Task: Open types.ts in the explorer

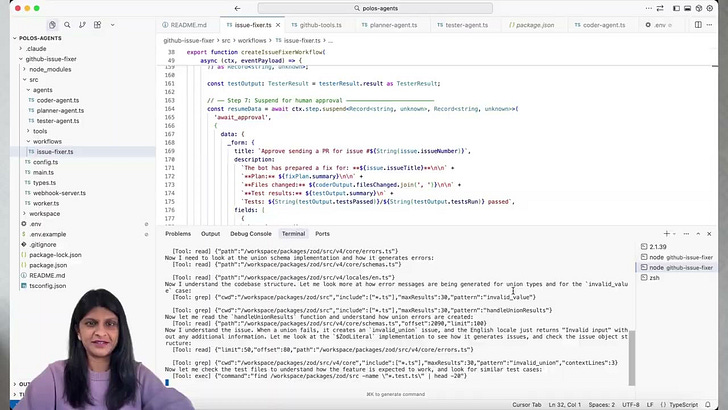Action: 44,183
